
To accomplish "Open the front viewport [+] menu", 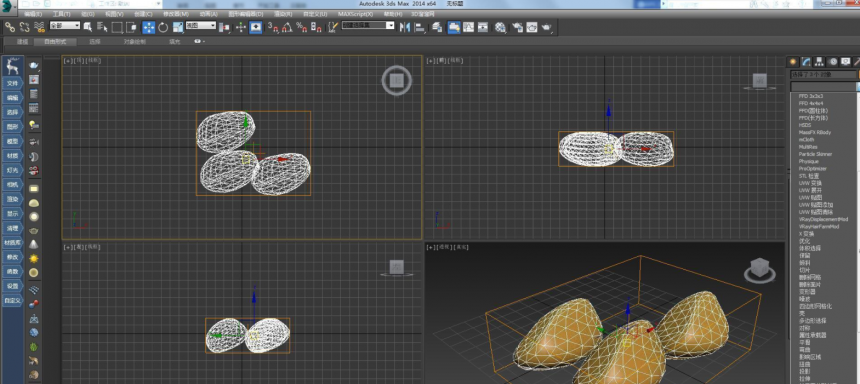I will point(431,61).
